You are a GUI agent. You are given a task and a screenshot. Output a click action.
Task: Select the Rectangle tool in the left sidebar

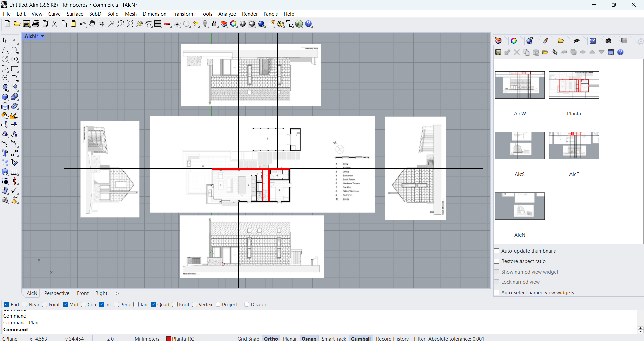click(15, 69)
